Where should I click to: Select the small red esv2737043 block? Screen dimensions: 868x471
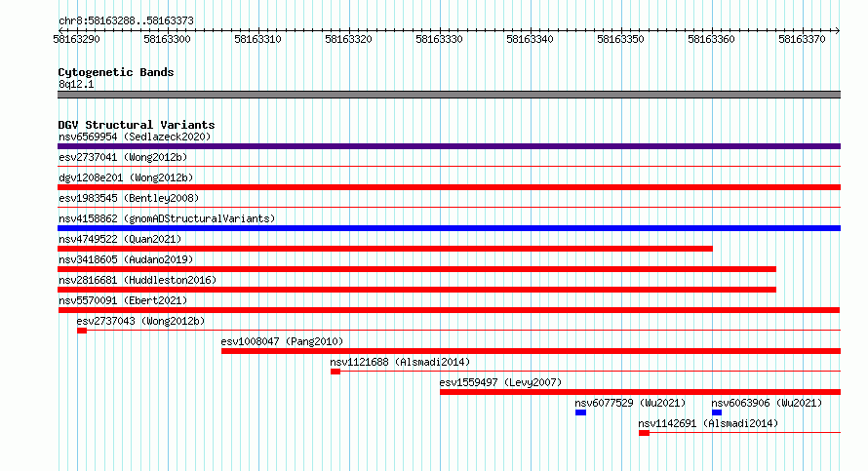click(82, 331)
